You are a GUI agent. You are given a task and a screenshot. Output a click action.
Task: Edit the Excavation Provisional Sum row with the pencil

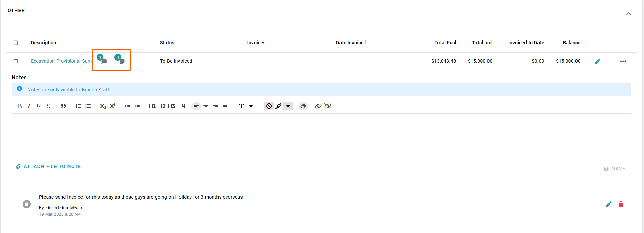pyautogui.click(x=598, y=61)
